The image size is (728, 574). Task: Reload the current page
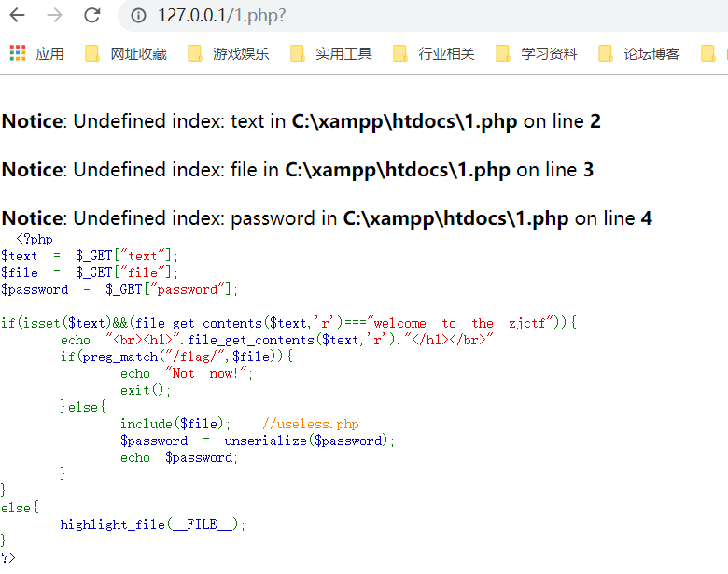[x=91, y=16]
